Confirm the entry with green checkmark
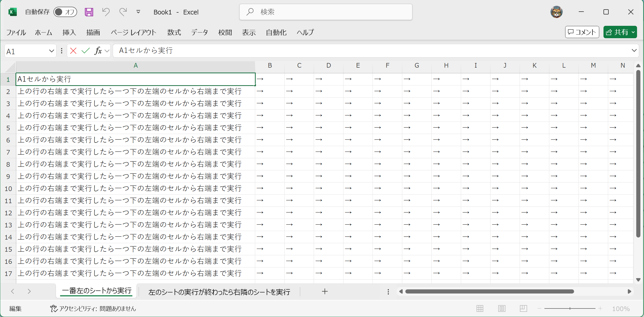This screenshot has height=317, width=644. 85,51
